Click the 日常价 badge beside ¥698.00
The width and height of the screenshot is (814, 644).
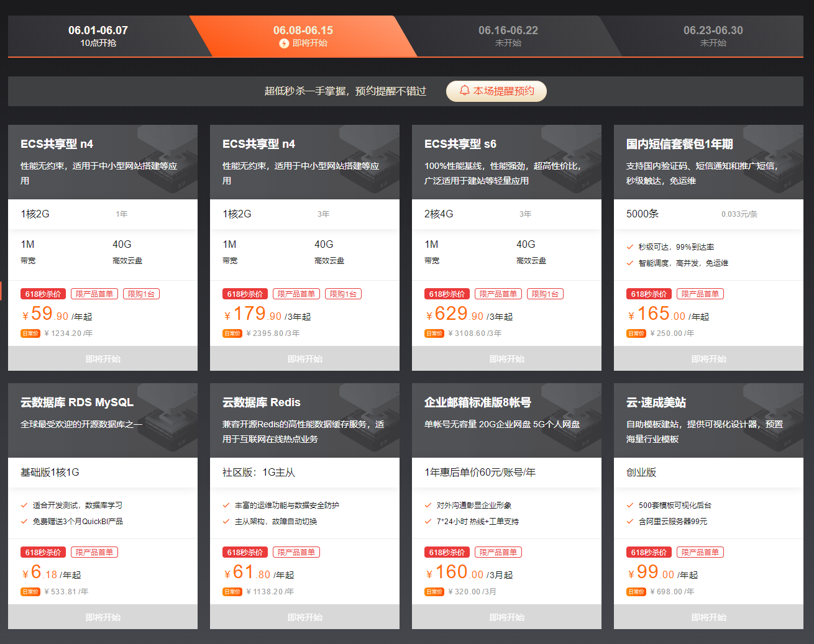click(x=636, y=592)
